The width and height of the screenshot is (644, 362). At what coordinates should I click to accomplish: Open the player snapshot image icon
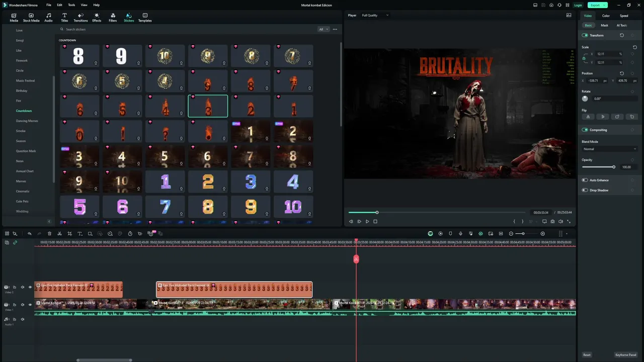pos(569,15)
